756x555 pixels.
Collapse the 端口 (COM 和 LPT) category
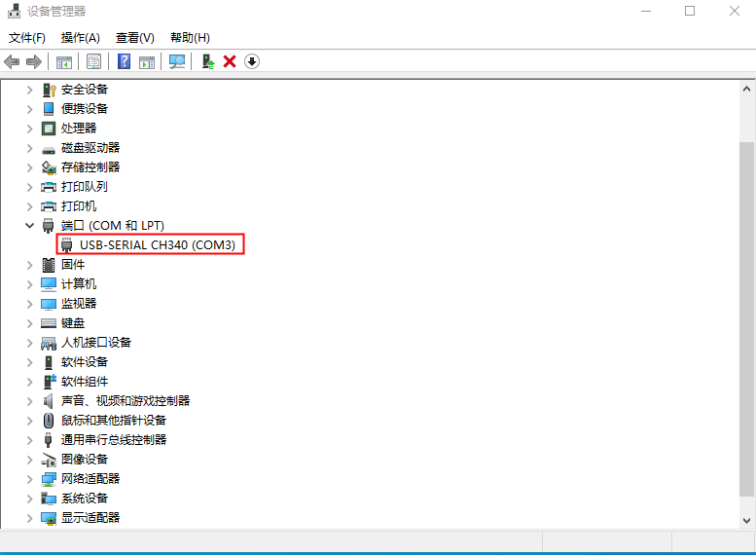click(29, 225)
